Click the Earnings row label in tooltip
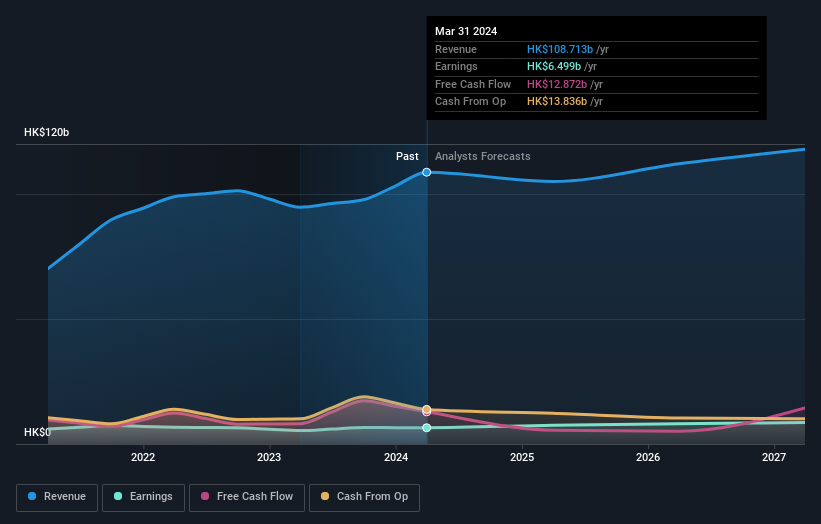 point(456,66)
